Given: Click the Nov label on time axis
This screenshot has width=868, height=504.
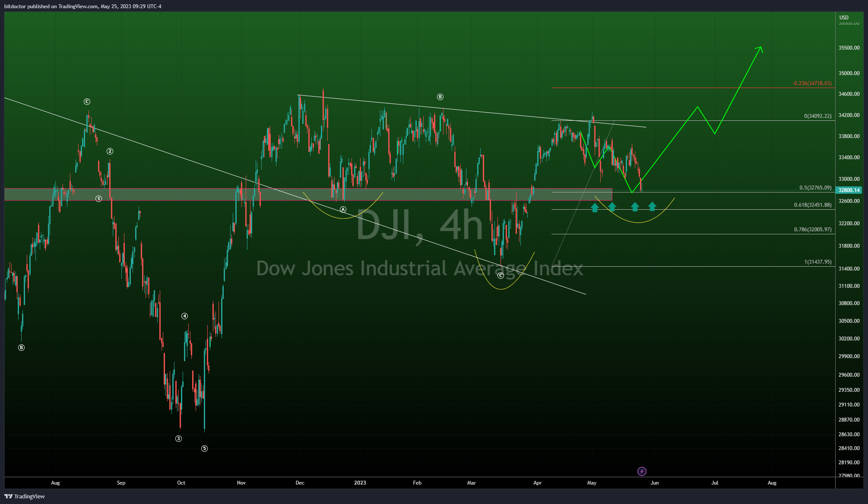Looking at the screenshot, I should (241, 483).
